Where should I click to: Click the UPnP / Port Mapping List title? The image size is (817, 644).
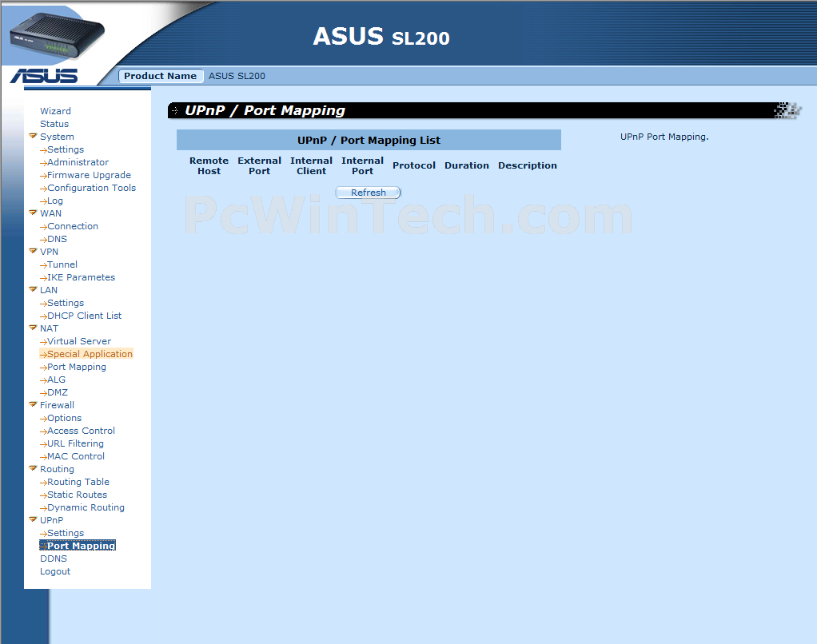(x=369, y=140)
